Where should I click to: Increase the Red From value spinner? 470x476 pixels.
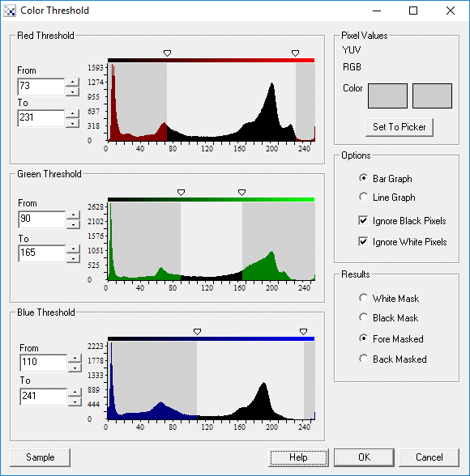pos(73,82)
